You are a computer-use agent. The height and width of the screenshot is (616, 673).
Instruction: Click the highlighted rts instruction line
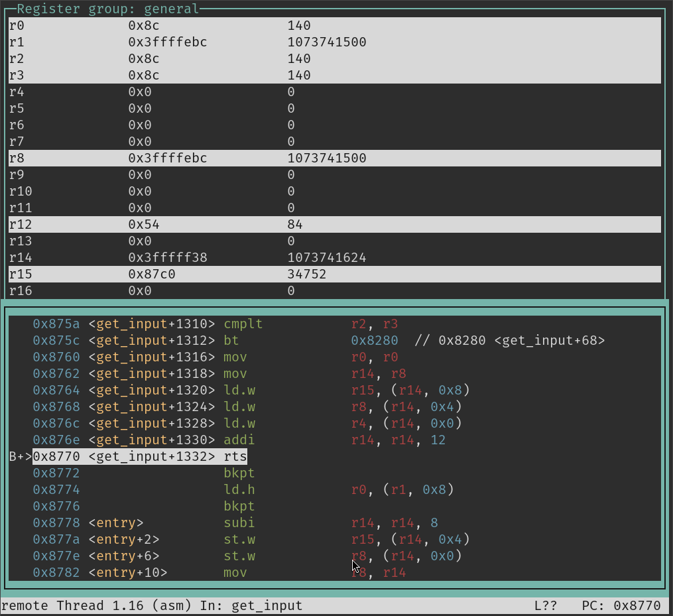pos(140,456)
